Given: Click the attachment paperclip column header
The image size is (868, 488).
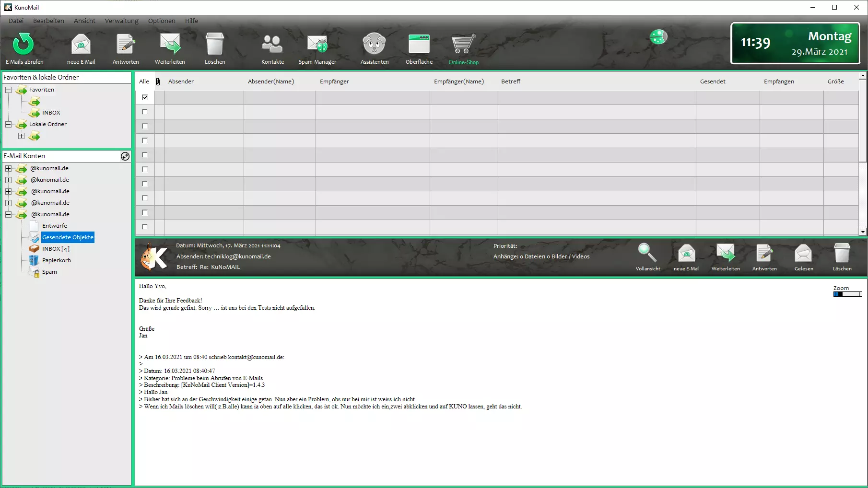Looking at the screenshot, I should tap(158, 81).
